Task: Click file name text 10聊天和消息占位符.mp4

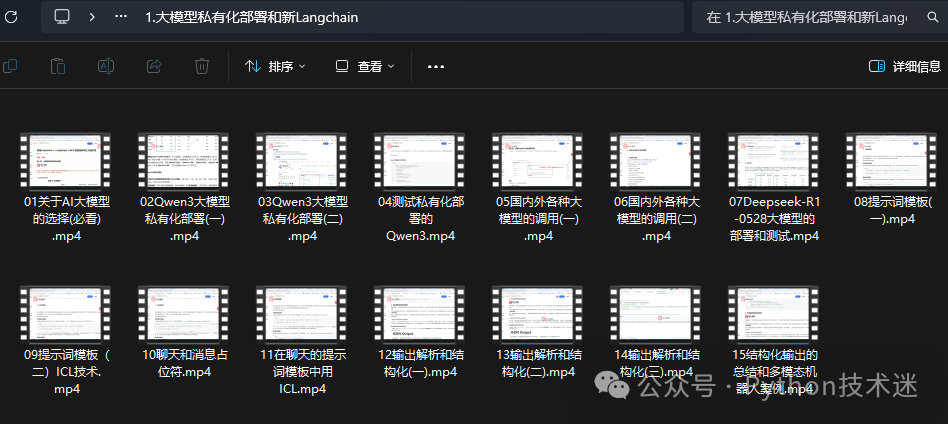Action: point(184,364)
